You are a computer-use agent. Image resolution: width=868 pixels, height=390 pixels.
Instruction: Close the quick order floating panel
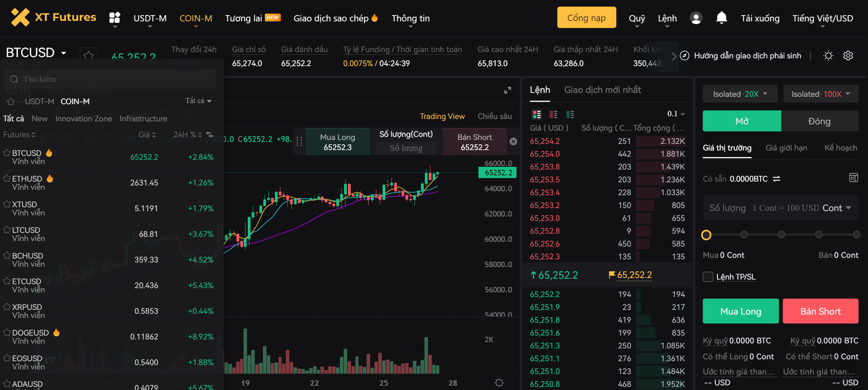click(513, 142)
